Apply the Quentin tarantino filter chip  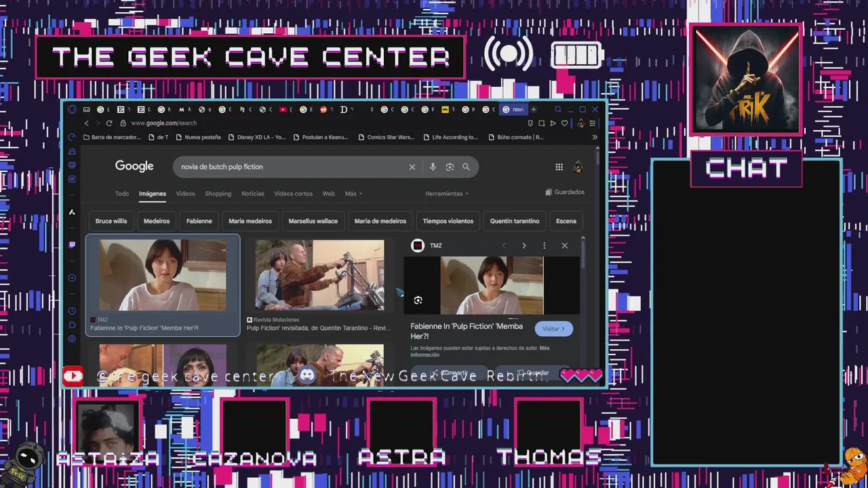(x=515, y=221)
